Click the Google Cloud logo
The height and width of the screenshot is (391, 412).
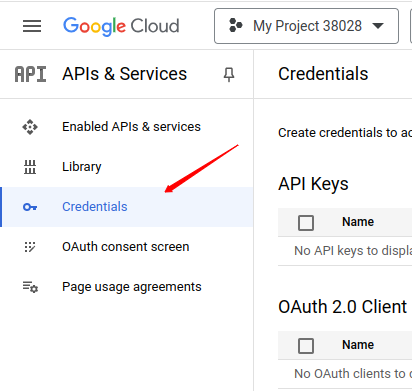pyautogui.click(x=121, y=26)
